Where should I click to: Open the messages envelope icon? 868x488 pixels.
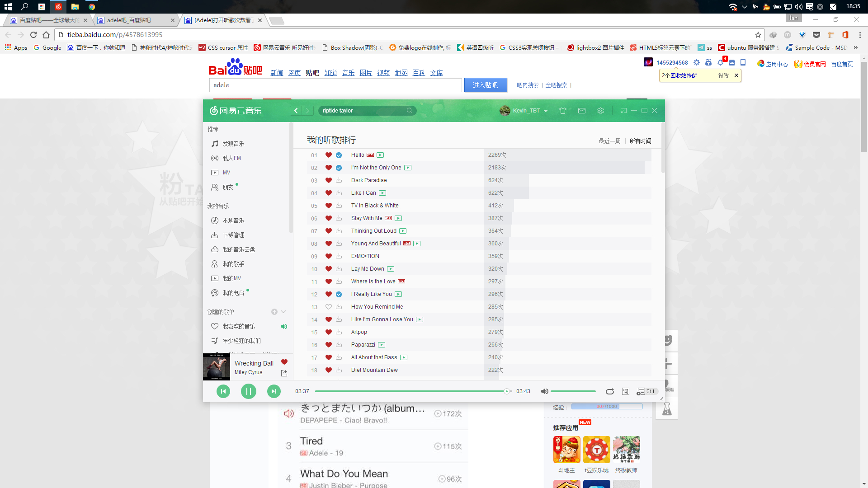point(582,111)
